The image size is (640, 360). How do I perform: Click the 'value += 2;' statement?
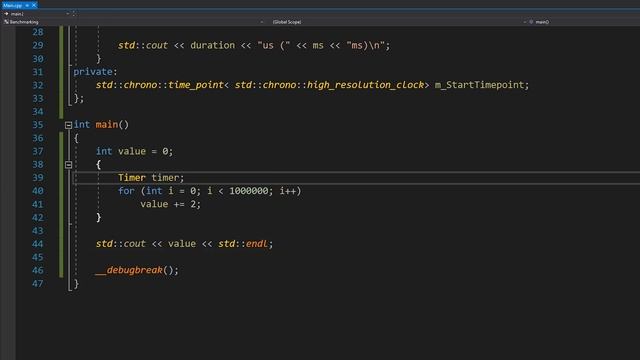[171, 204]
